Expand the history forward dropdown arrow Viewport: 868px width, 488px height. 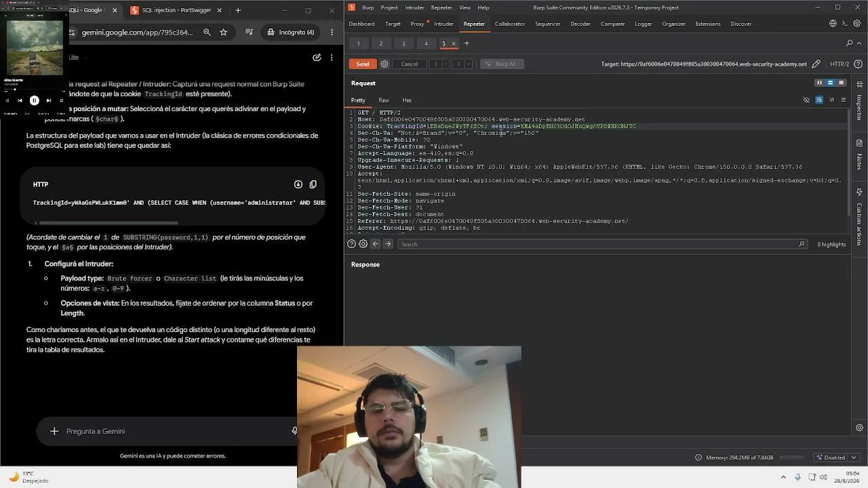tap(468, 64)
